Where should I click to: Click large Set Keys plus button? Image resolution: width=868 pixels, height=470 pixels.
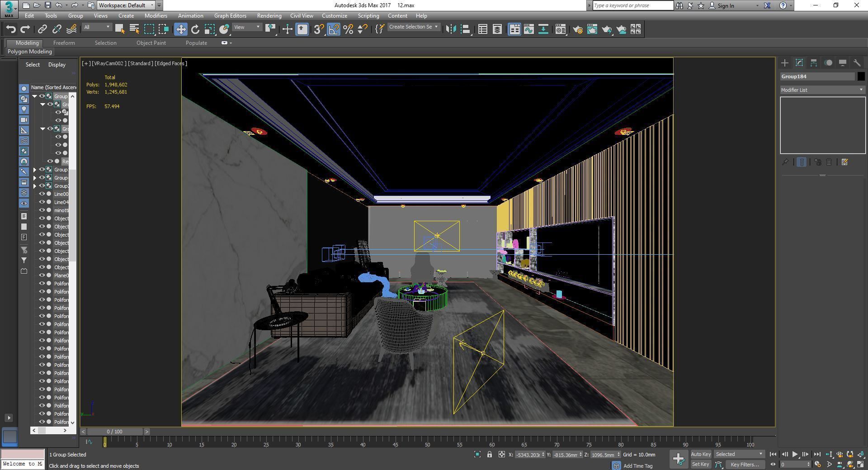click(x=679, y=459)
